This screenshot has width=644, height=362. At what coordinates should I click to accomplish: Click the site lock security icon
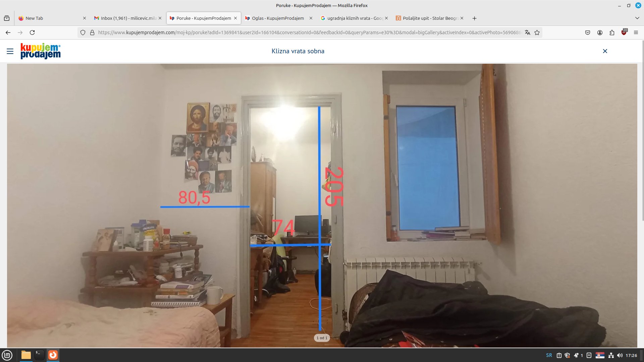pos(92,33)
